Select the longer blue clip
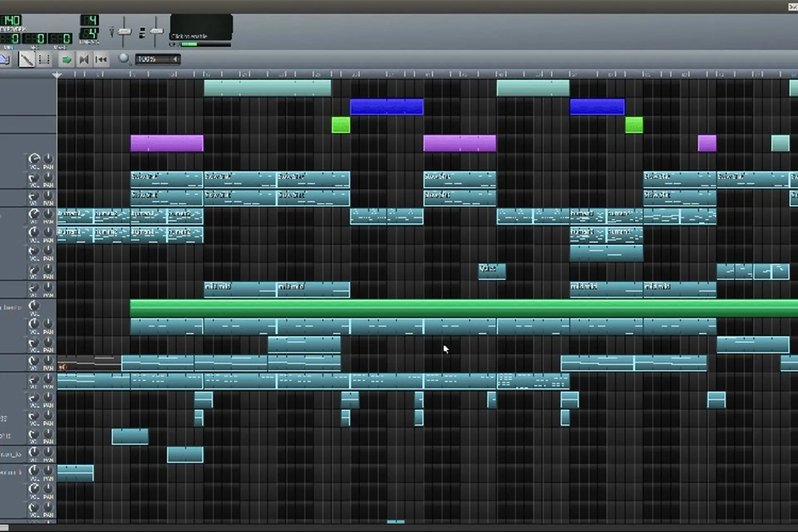The width and height of the screenshot is (798, 532). point(387,106)
